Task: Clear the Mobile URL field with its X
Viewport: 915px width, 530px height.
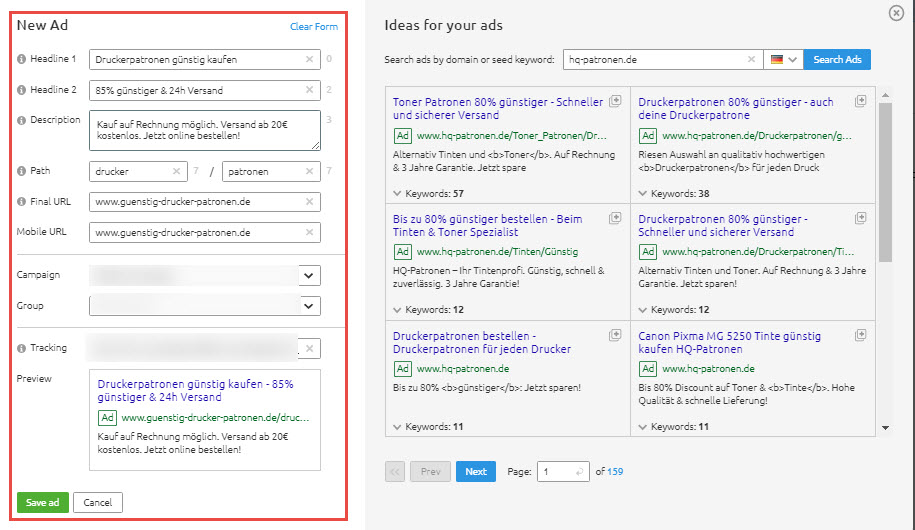Action: click(x=309, y=232)
